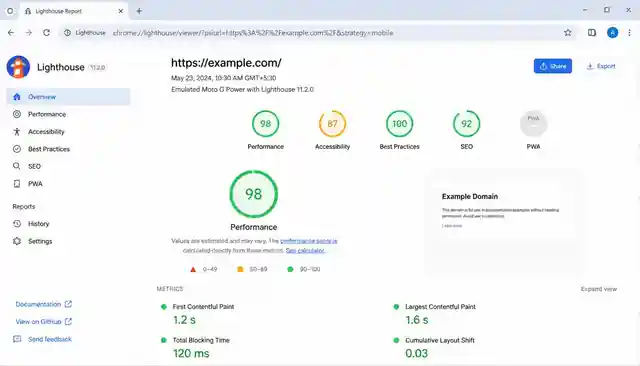Click the 120 ms value
The image size is (640, 366).
191,353
